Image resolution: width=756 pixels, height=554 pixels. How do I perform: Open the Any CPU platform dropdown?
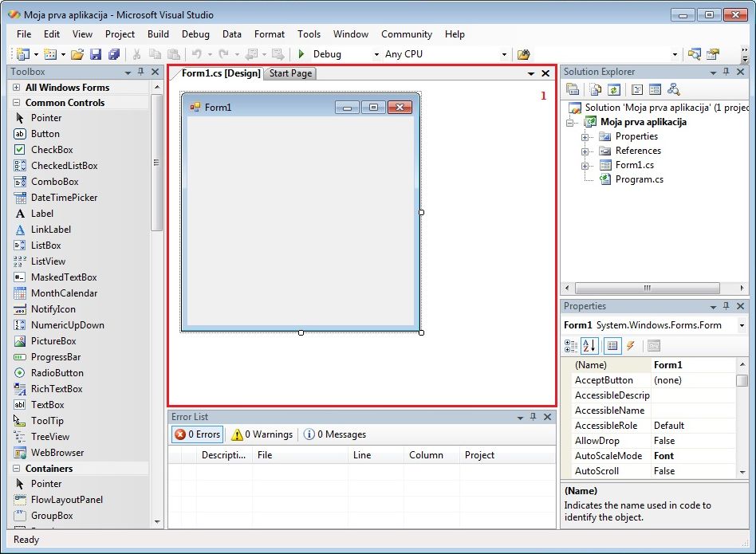[504, 54]
